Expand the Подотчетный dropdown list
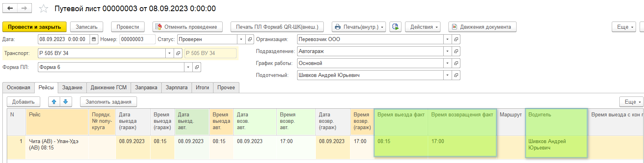Viewport: 644px width, 163px height. click(447, 75)
